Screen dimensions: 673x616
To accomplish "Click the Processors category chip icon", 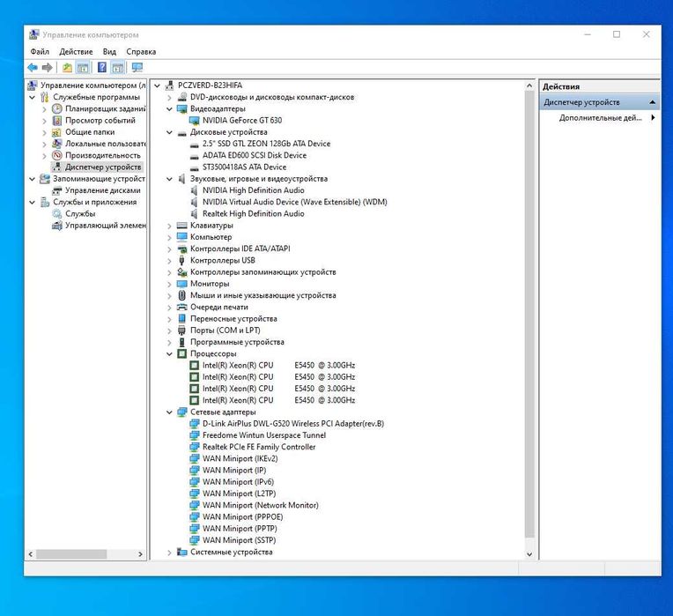I will click(x=182, y=353).
